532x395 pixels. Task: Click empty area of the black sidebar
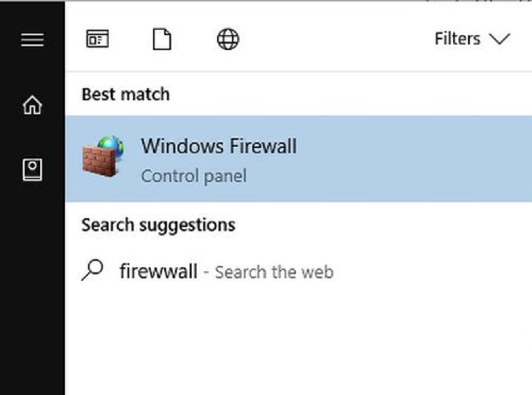click(x=32, y=296)
